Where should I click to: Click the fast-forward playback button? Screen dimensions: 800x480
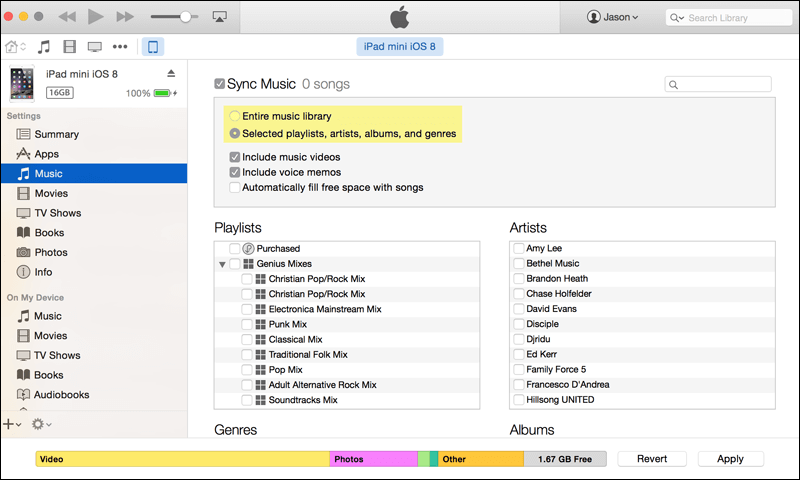coord(124,17)
